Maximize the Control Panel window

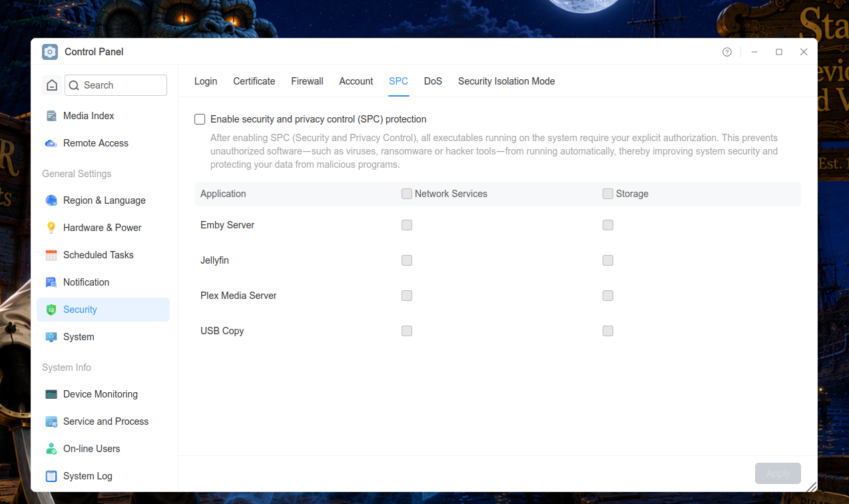coord(779,52)
